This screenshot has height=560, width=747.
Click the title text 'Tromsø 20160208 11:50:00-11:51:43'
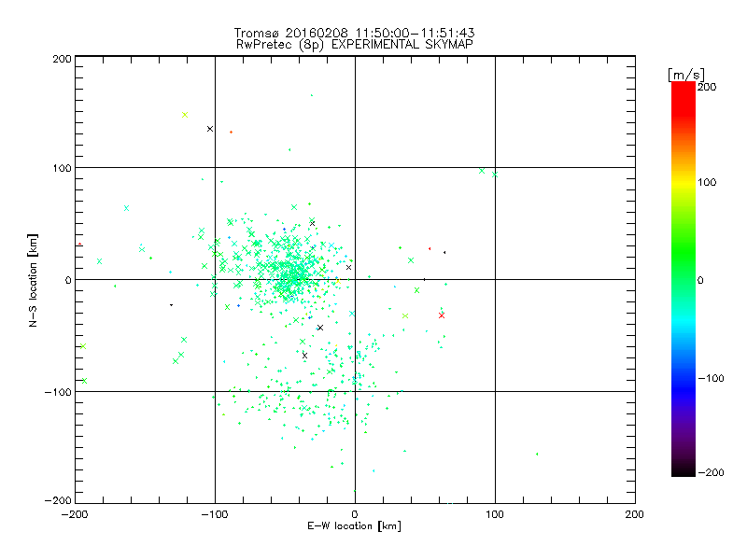click(x=354, y=33)
